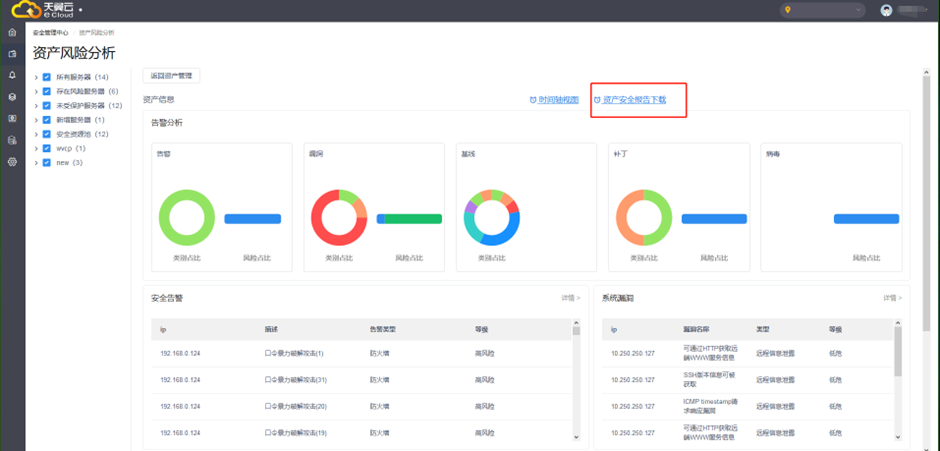Click the 返回资产管理 button
The height and width of the screenshot is (451, 940).
coord(173,75)
